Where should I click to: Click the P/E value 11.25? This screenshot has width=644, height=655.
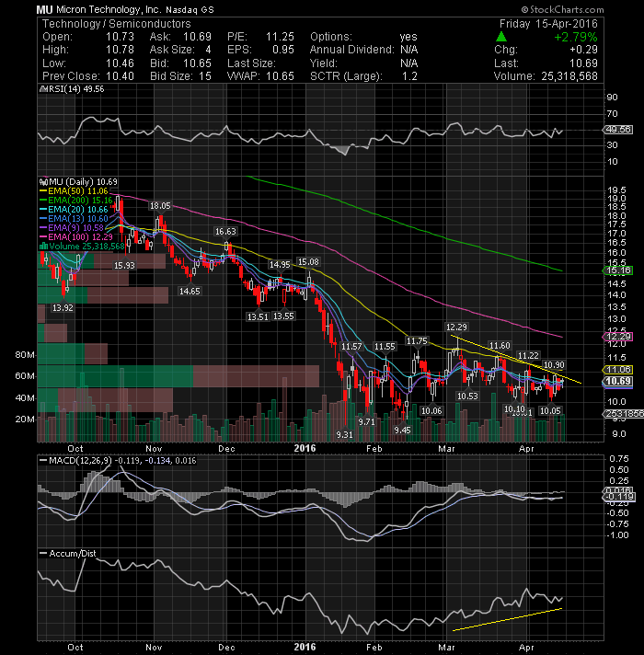pos(281,37)
